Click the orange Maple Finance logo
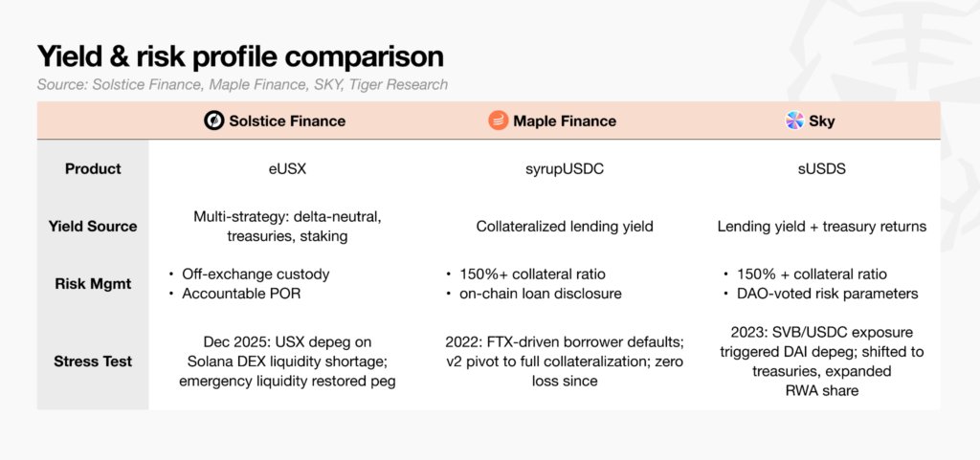Image resolution: width=980 pixels, height=460 pixels. pyautogui.click(x=499, y=120)
